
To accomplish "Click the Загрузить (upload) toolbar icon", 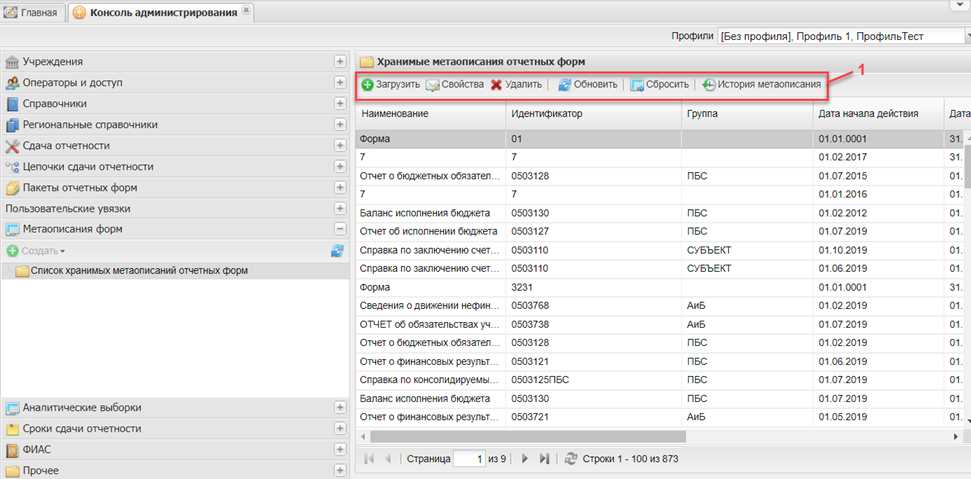I will click(368, 85).
